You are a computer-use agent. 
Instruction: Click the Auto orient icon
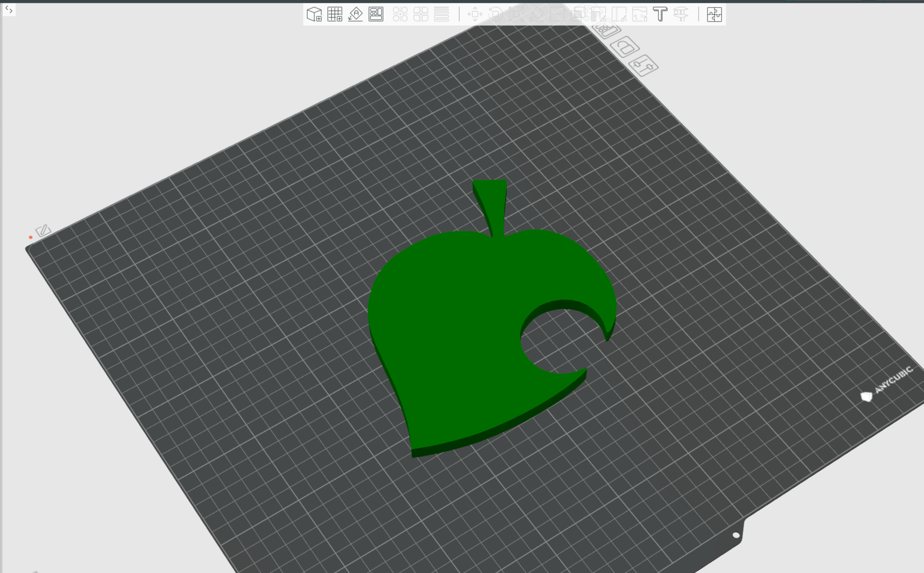(355, 14)
